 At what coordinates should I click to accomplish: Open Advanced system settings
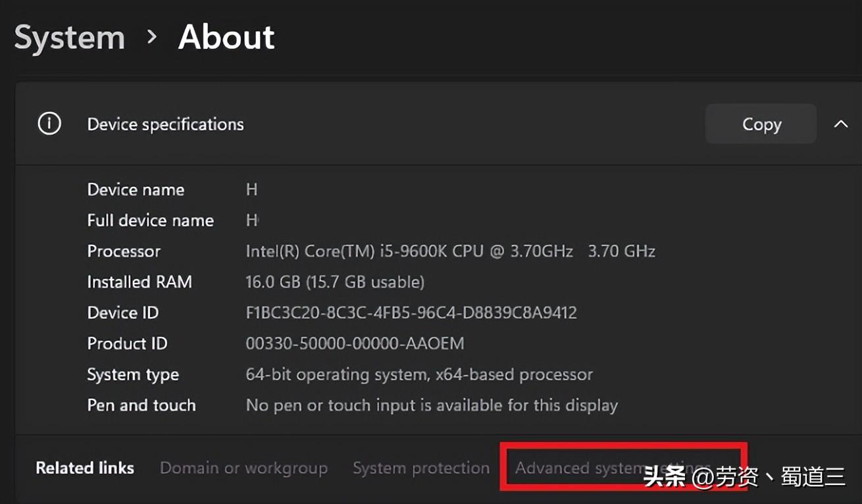pyautogui.click(x=612, y=467)
